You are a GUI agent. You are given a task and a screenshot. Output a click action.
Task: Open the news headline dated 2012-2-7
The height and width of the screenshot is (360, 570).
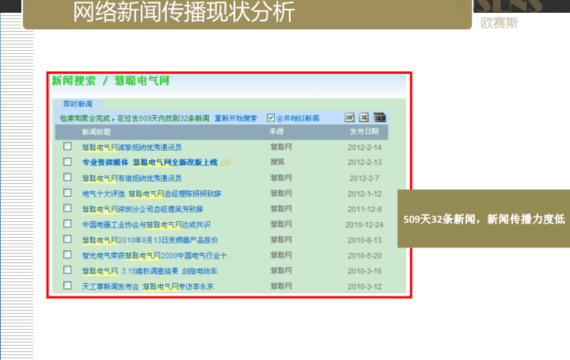click(132, 178)
